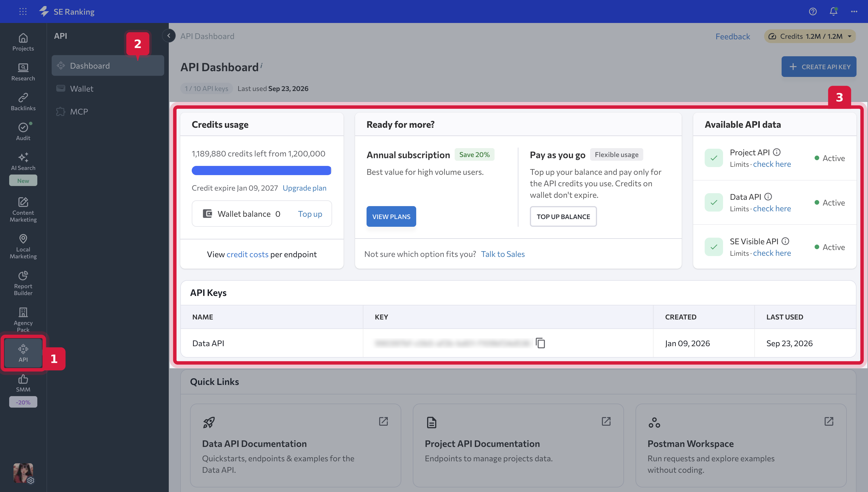Viewport: 868px width, 492px height.
Task: Expand the Credits 1.2M dropdown
Action: [809, 36]
